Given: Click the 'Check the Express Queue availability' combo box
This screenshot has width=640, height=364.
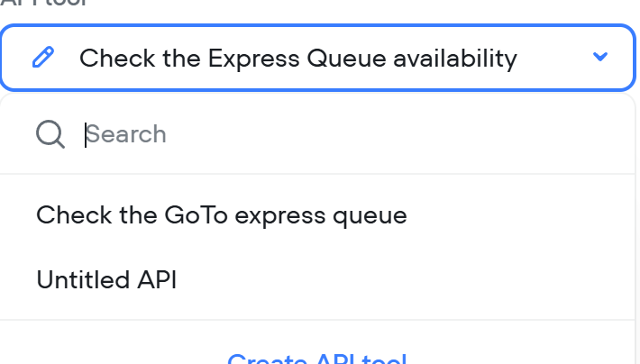Looking at the screenshot, I should point(318,58).
